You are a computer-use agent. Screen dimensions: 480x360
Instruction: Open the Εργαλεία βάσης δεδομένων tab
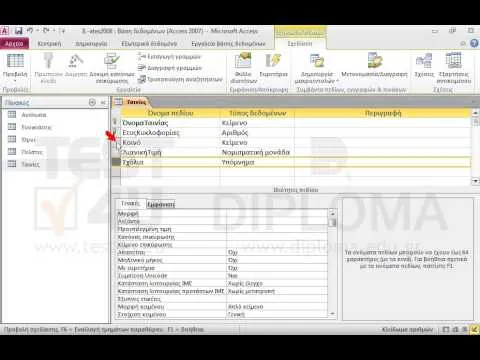coord(228,44)
